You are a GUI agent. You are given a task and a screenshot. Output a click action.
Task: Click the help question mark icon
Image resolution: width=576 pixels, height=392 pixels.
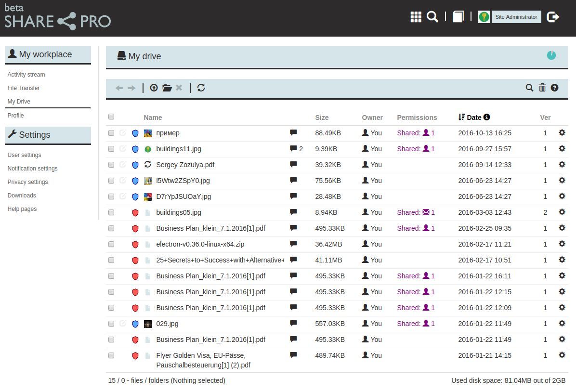pyautogui.click(x=554, y=87)
